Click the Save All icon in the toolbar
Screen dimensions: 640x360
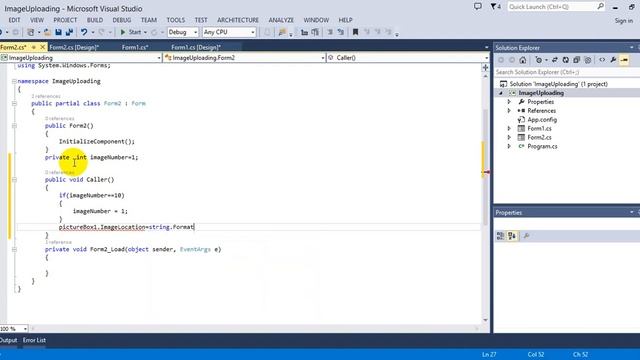click(x=69, y=32)
